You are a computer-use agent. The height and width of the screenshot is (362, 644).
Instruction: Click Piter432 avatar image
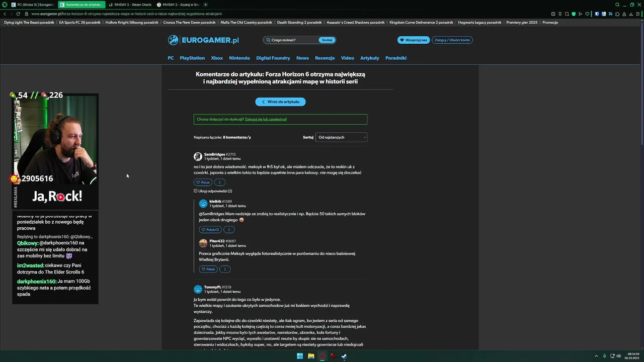203,243
